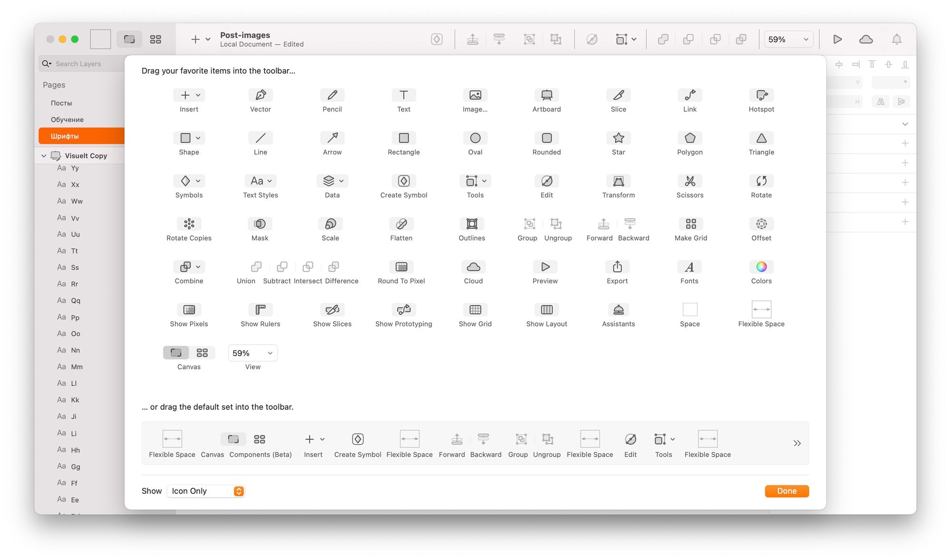Image resolution: width=951 pixels, height=560 pixels.
Task: Click the Colors wheel icon
Action: pos(761,267)
